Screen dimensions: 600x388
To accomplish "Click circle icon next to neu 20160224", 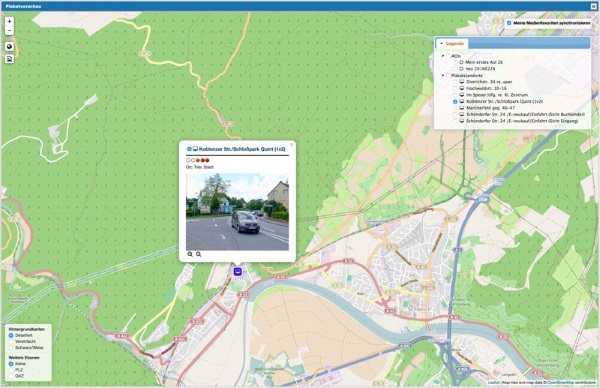I will pos(461,69).
